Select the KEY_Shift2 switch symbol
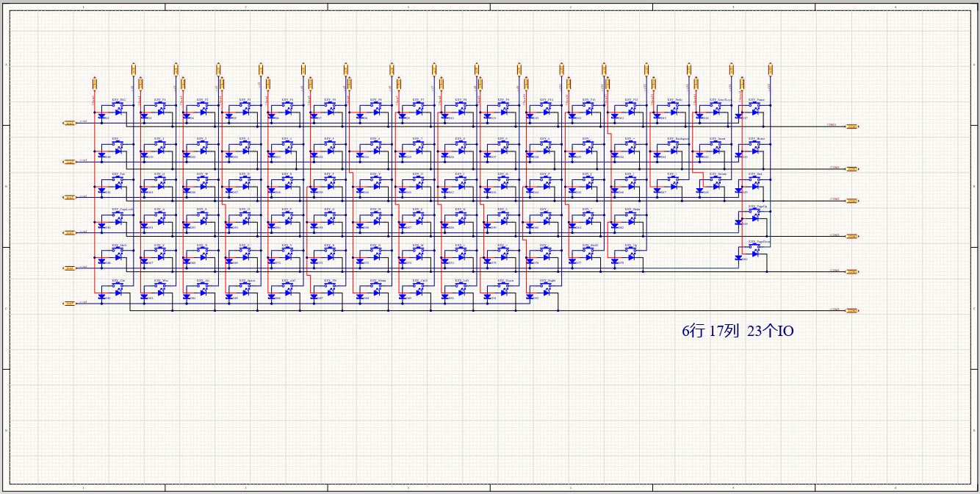 588,250
